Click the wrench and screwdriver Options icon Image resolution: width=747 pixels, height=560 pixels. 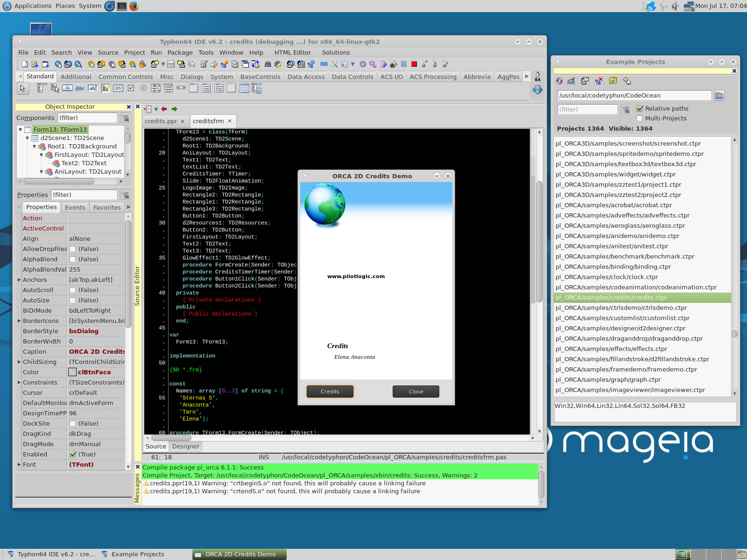(x=334, y=64)
